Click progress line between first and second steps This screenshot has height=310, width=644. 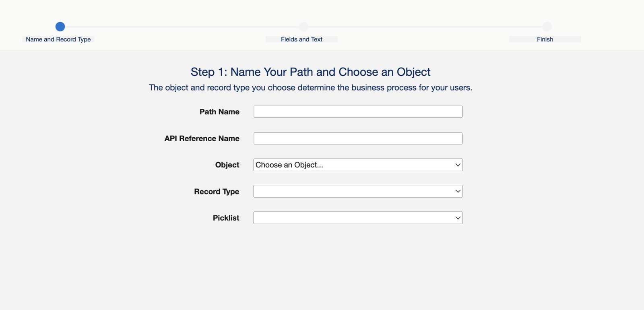181,27
